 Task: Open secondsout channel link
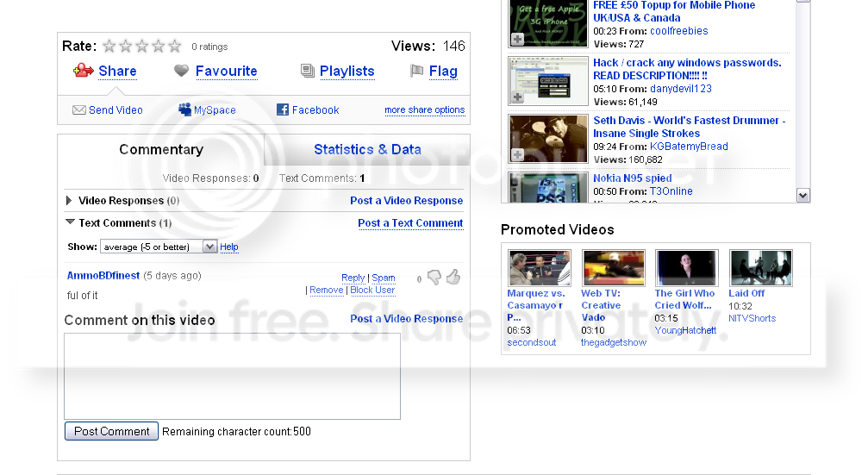pyautogui.click(x=532, y=343)
